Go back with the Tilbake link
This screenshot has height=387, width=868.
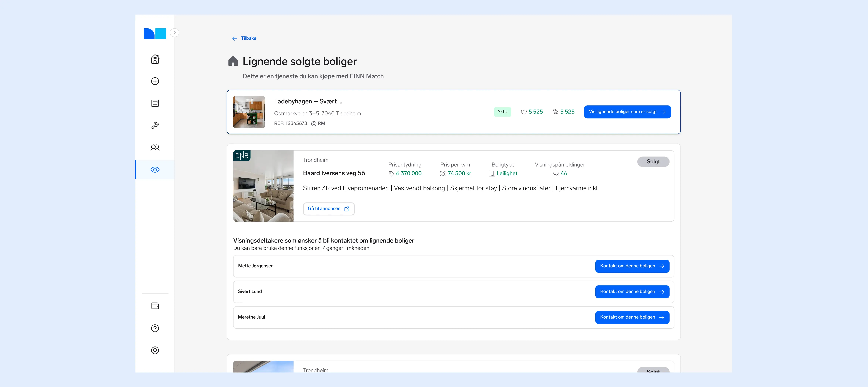(x=244, y=38)
